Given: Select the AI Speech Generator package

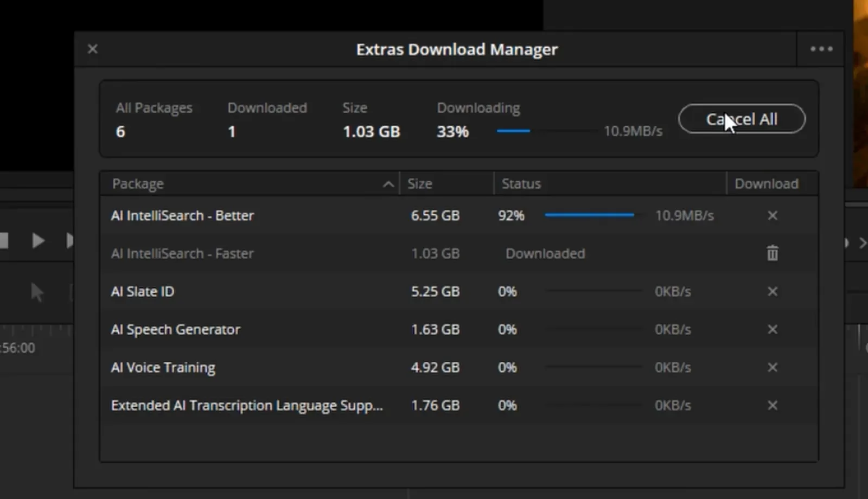Looking at the screenshot, I should 459,329.
